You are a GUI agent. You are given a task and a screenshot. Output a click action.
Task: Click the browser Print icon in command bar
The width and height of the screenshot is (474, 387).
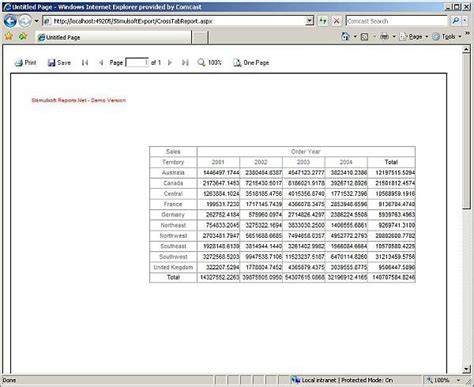[384, 36]
